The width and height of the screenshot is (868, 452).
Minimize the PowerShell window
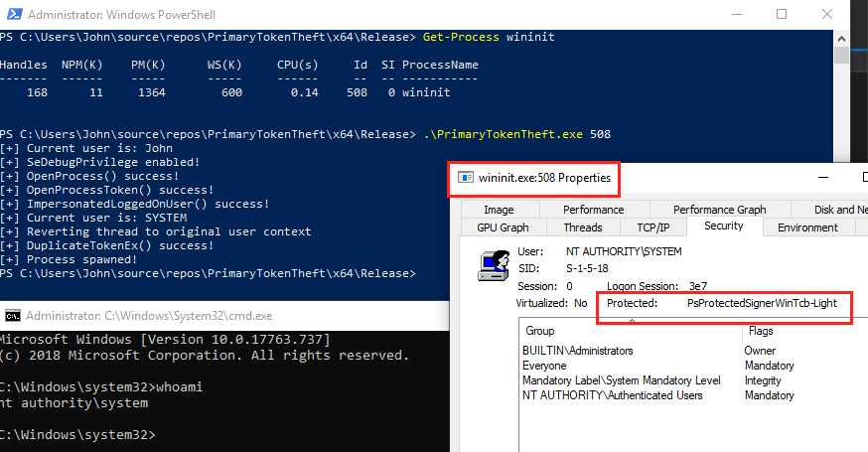[x=736, y=14]
